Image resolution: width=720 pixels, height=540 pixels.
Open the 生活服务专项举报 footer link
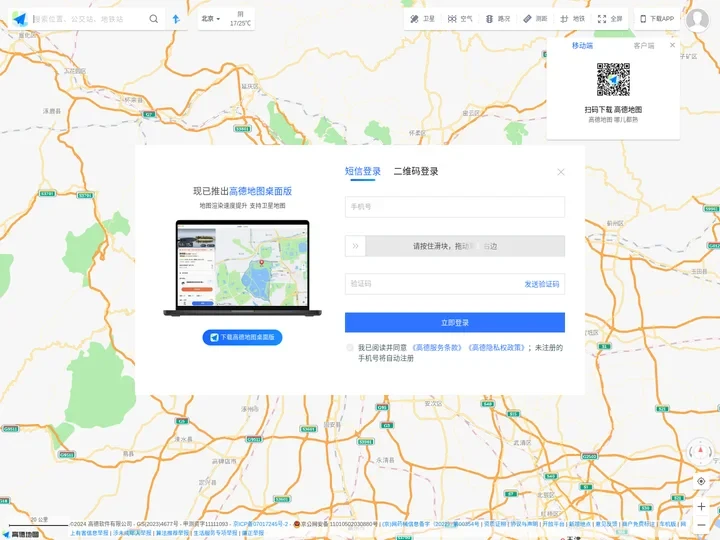click(x=215, y=533)
